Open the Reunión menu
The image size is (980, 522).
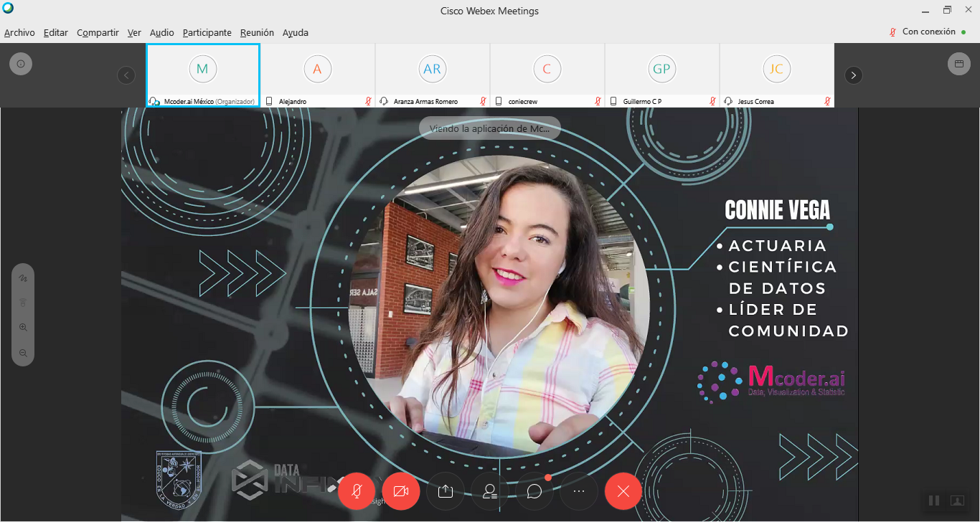coord(257,32)
